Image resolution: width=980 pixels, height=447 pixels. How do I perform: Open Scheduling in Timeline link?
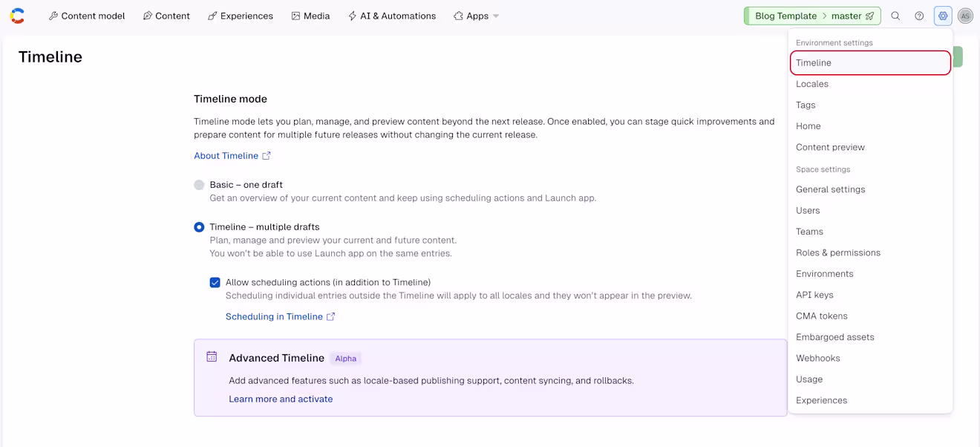(274, 316)
